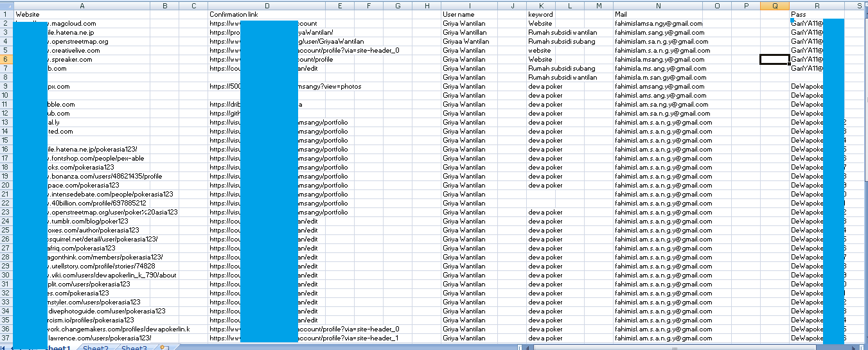The width and height of the screenshot is (868, 350).
Task: Select highlighted column Q header
Action: (x=775, y=5)
